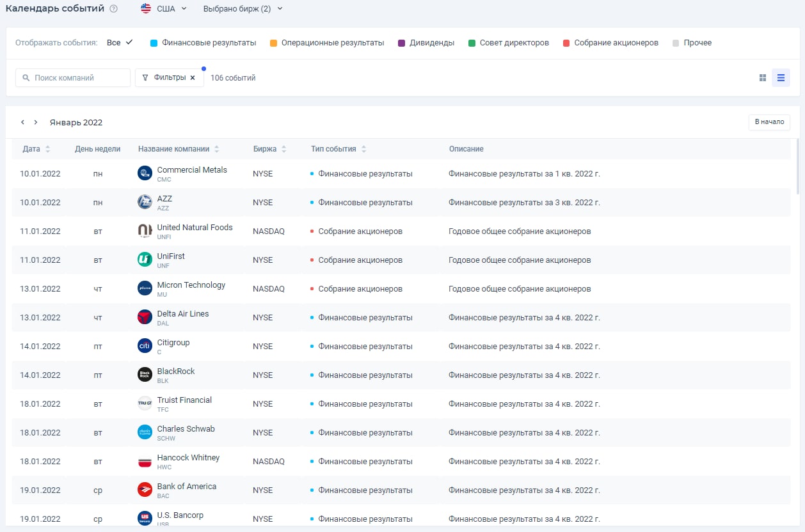Screen dimensions: 805x532
Task: Click the Поиск компаний search field
Action: click(73, 78)
